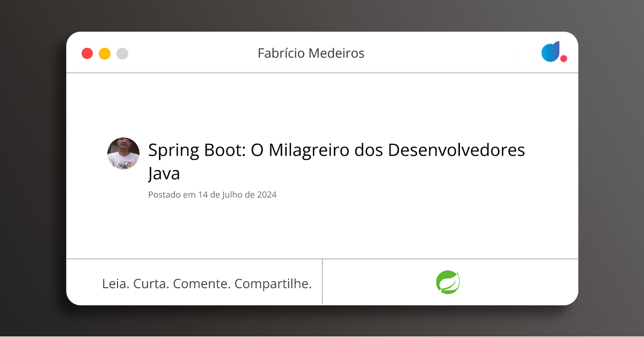Click the blue drop-shaped logo in header
This screenshot has height=337, width=644.
(x=551, y=52)
